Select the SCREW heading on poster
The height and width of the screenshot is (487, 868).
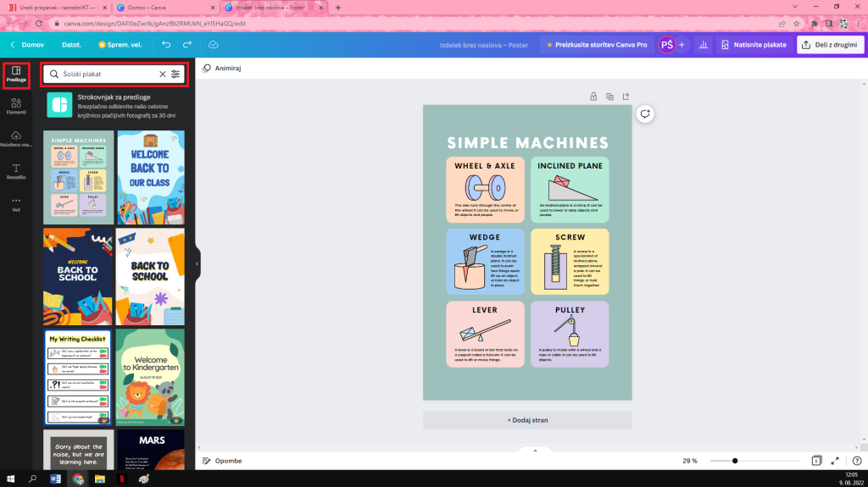tap(570, 237)
